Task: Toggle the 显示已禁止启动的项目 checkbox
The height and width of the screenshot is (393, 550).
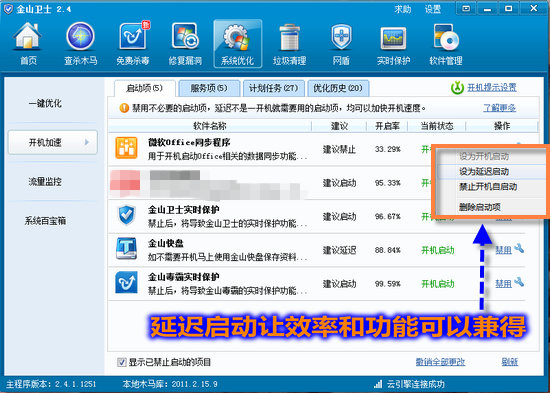Action: click(122, 362)
